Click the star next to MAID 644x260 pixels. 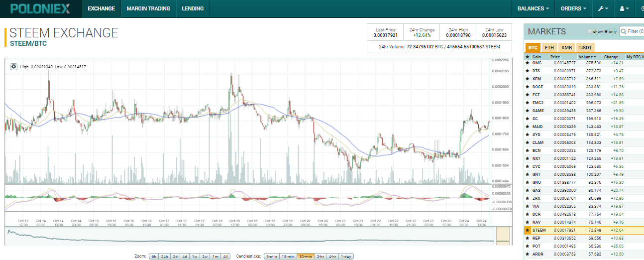click(x=527, y=127)
